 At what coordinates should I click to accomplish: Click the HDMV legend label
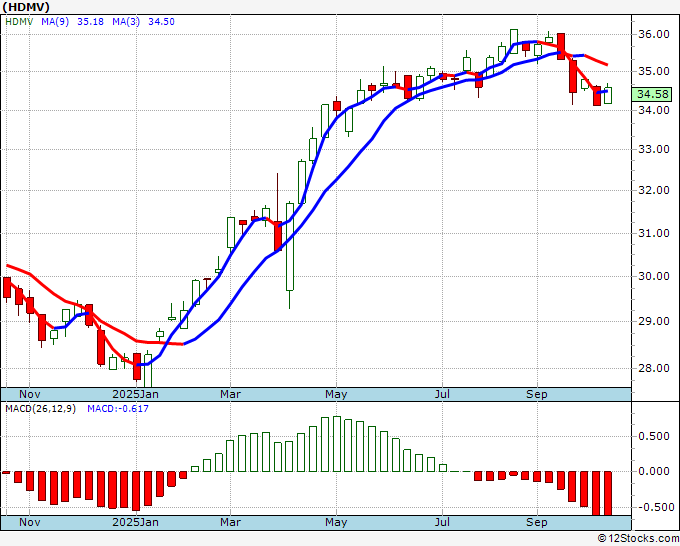coord(19,21)
